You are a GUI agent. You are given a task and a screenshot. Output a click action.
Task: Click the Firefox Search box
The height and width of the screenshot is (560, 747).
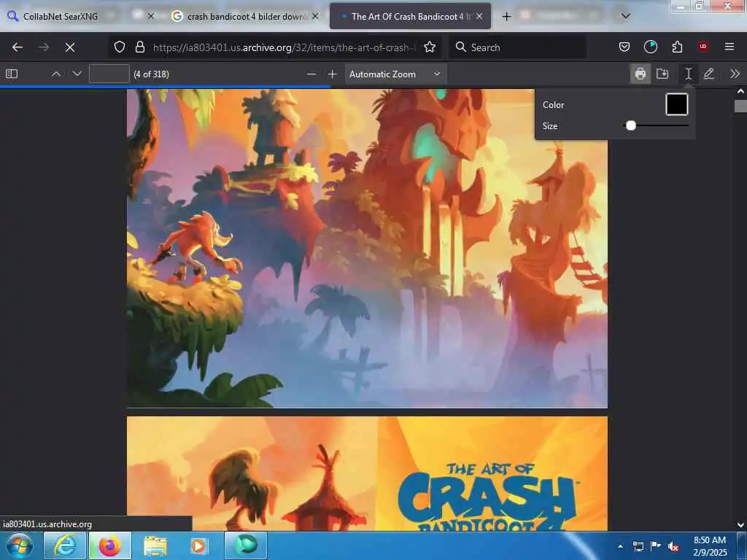coord(517,47)
